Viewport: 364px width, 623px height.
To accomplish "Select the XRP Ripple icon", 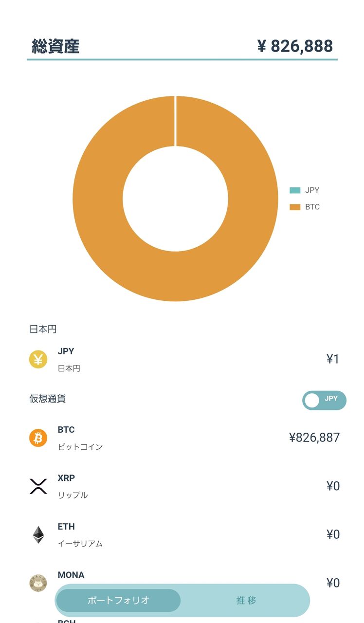I will [x=37, y=486].
